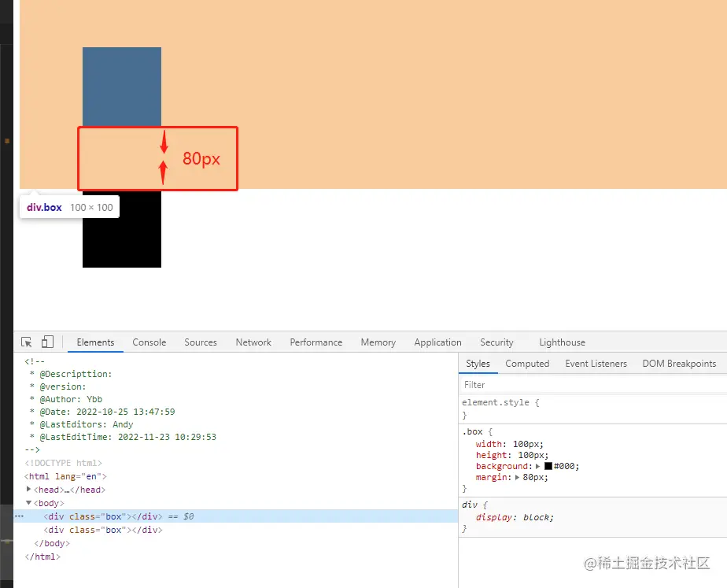727x588 pixels.
Task: Open the Lighthouse tab
Action: 562,342
